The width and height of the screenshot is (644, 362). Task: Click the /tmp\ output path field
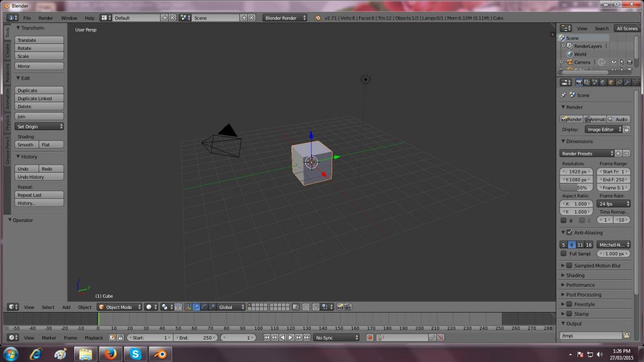591,335
